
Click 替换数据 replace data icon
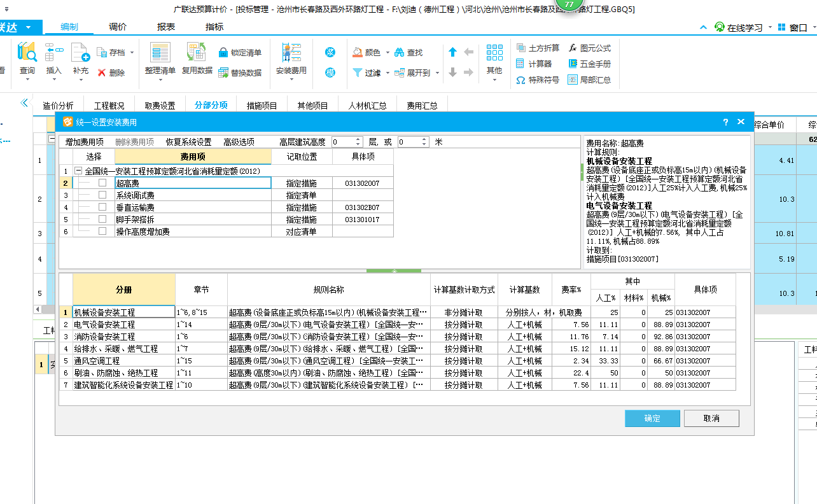click(223, 73)
